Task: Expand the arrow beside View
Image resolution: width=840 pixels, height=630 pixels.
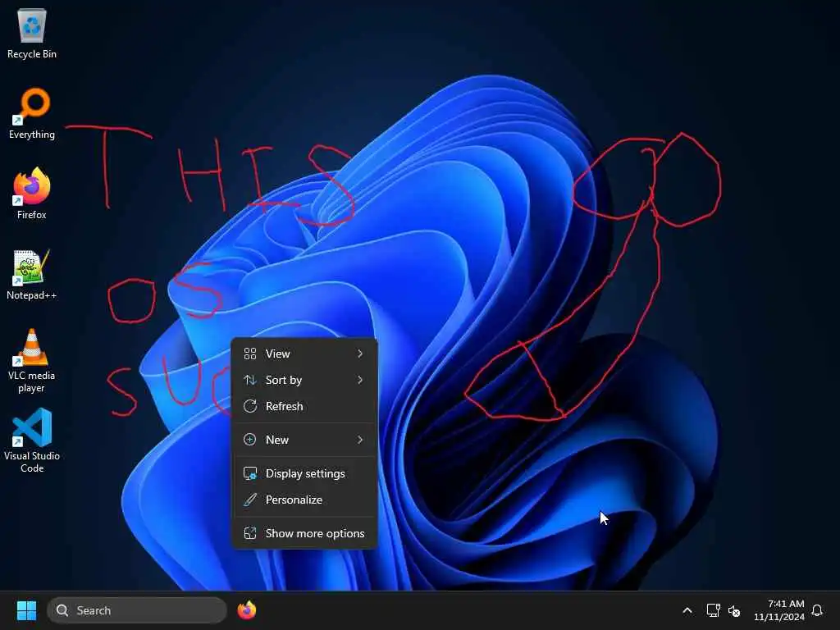Action: [x=360, y=354]
